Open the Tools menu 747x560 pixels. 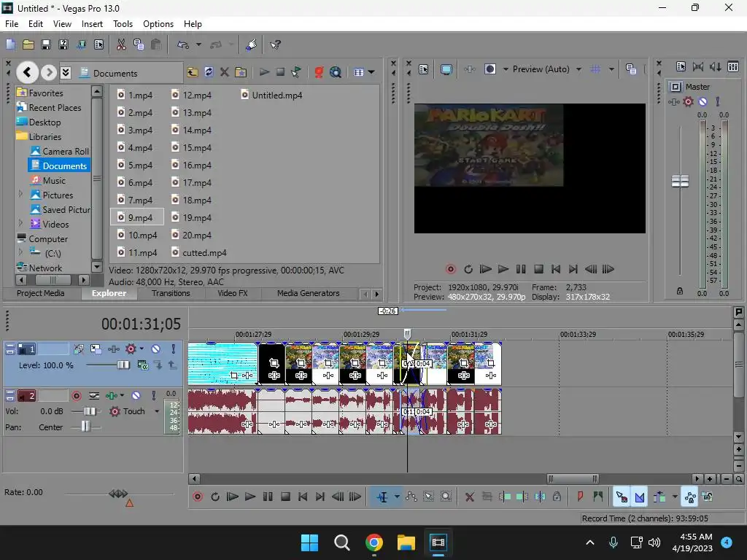click(x=123, y=24)
